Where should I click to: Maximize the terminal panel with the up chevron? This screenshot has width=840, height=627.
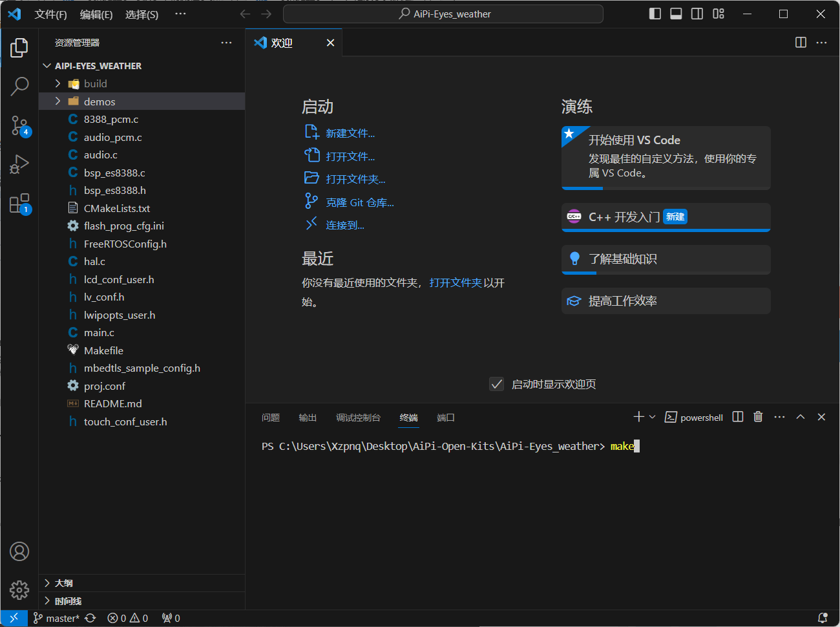pyautogui.click(x=801, y=417)
